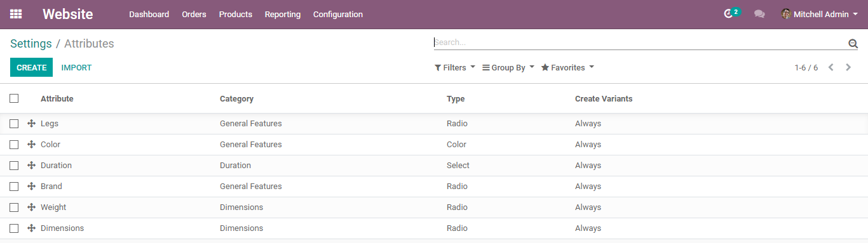868x243 pixels.
Task: Open the Mitchell Admin user menu
Action: 820,14
